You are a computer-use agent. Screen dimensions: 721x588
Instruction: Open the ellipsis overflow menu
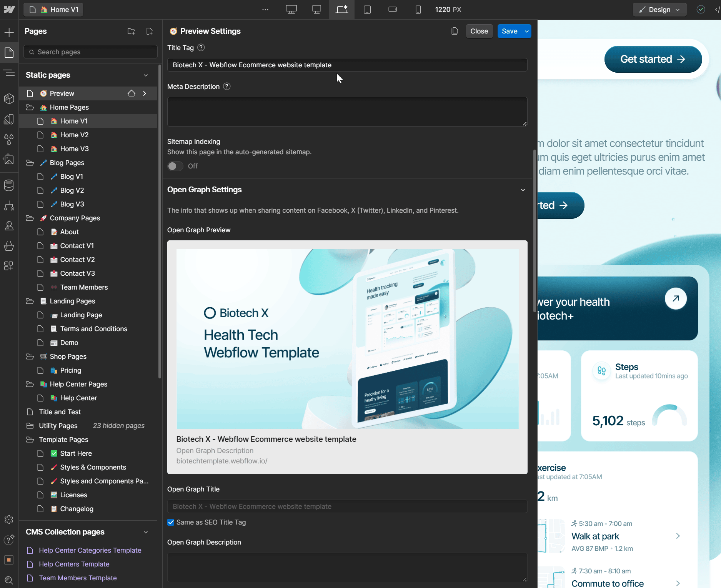tap(265, 10)
